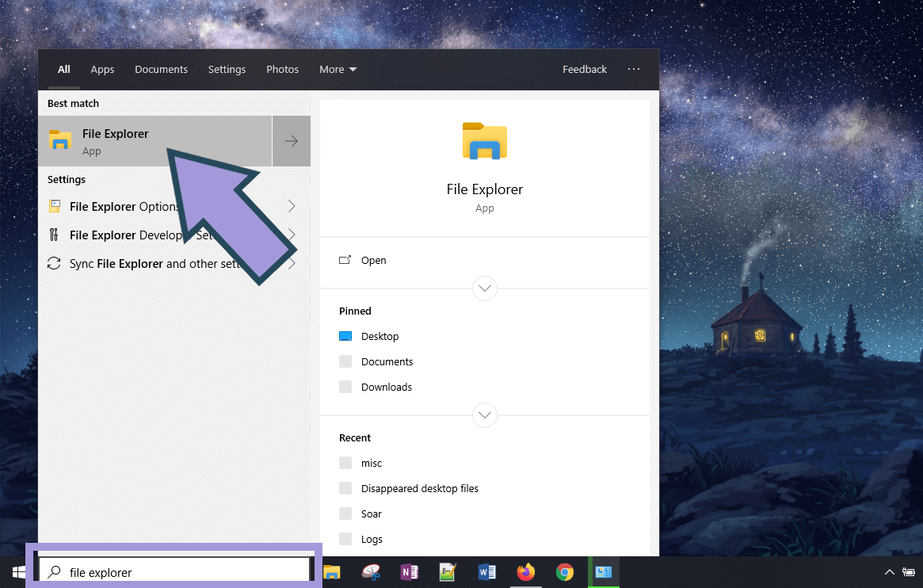
Task: Open Chrome from taskbar
Action: (565, 572)
